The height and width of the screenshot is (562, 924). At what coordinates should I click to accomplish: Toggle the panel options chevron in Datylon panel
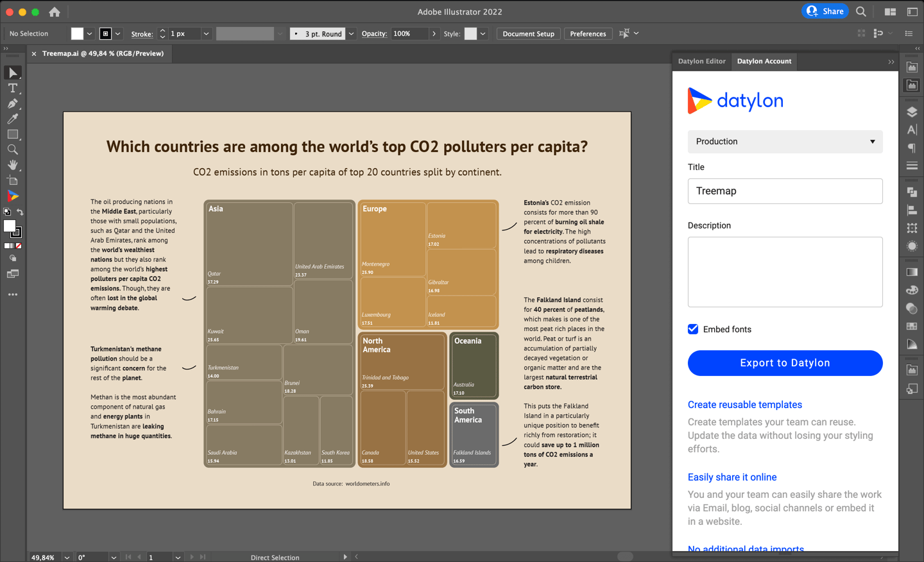(x=891, y=62)
